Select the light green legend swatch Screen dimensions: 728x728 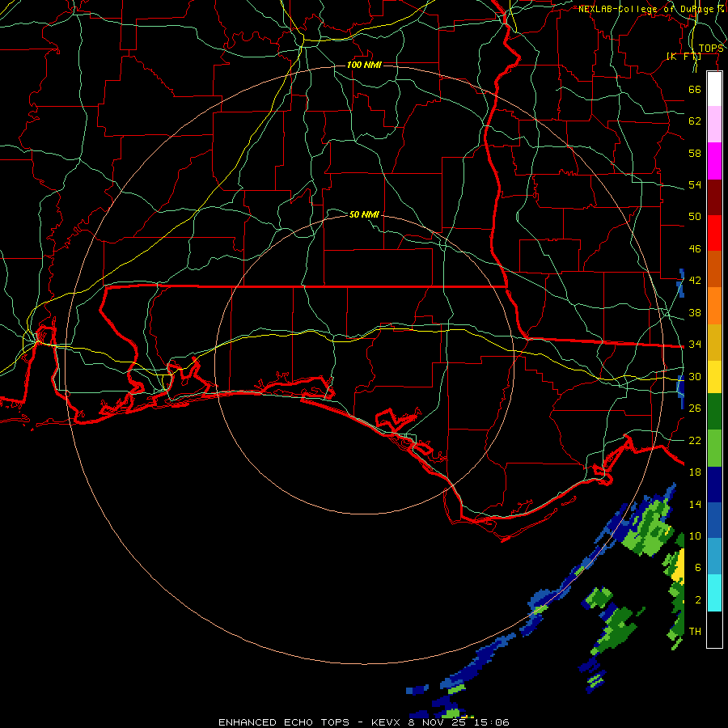coord(714,448)
